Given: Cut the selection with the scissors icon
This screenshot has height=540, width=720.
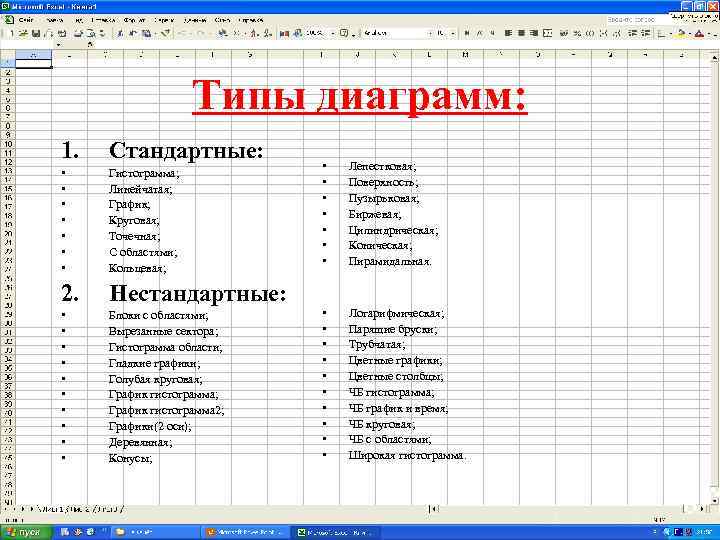Looking at the screenshot, I should tap(119, 34).
